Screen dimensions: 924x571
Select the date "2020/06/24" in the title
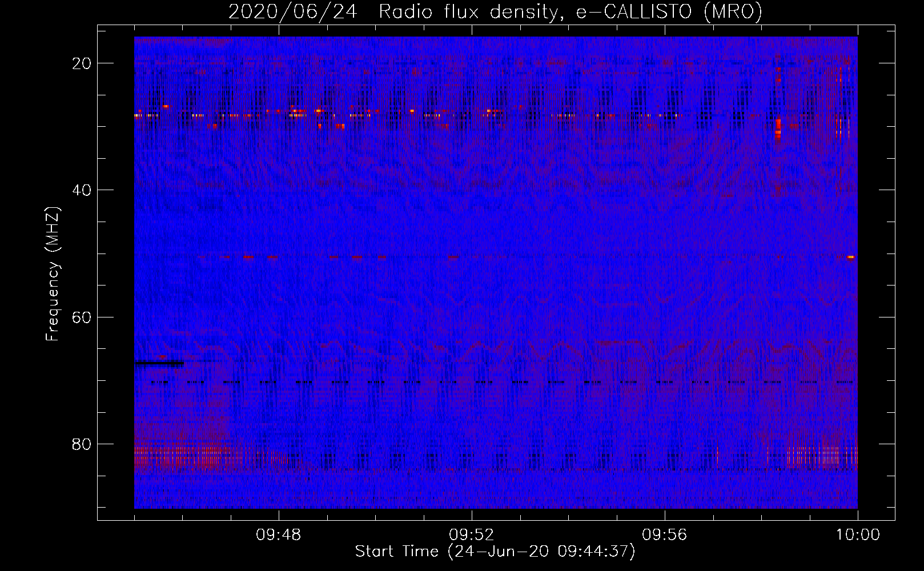pos(293,12)
